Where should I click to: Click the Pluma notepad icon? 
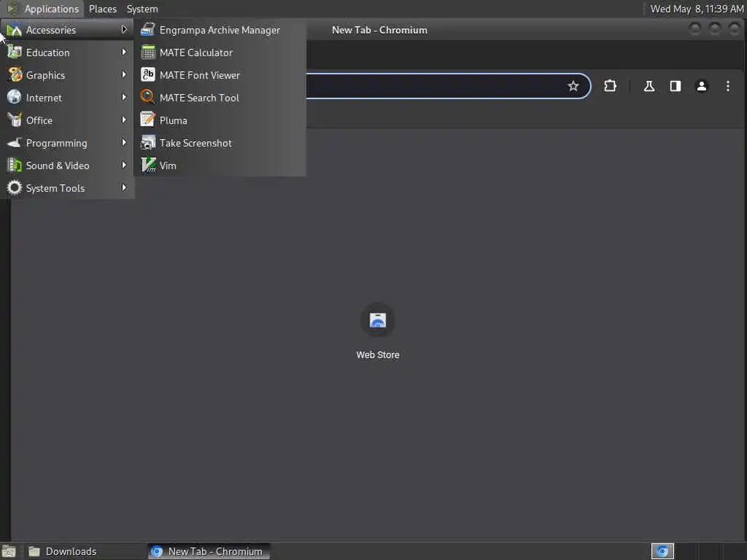[x=147, y=120]
